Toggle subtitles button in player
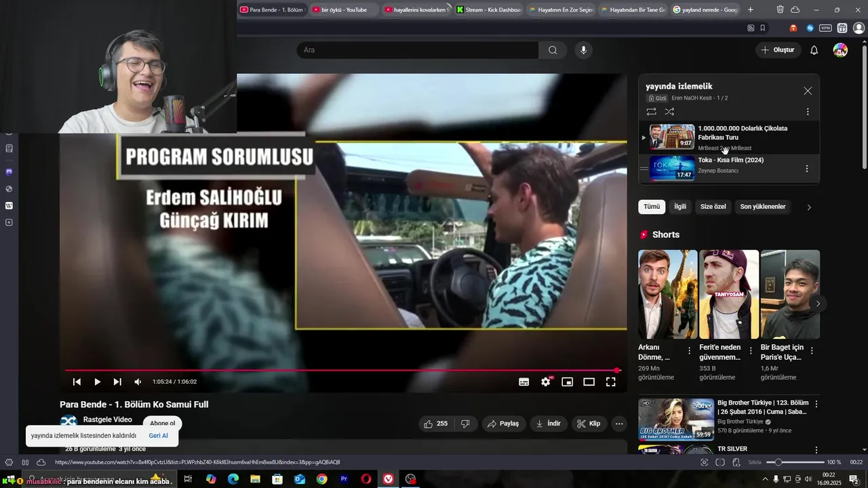The image size is (868, 488). tap(524, 382)
